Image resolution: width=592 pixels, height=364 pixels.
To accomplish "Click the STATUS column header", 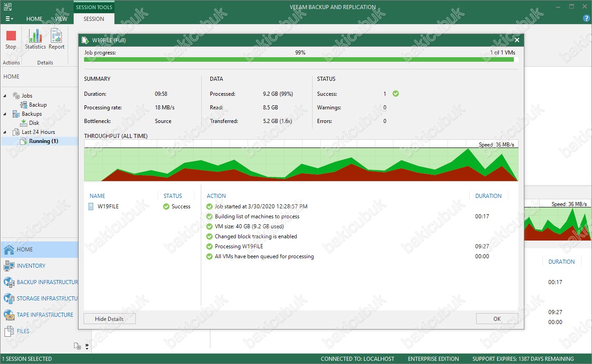I will [x=173, y=196].
